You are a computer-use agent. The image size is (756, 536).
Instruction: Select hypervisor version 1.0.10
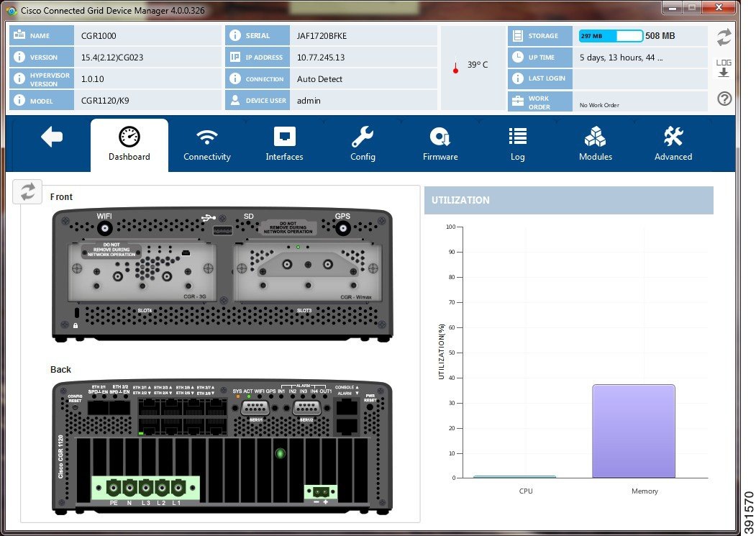coord(92,79)
